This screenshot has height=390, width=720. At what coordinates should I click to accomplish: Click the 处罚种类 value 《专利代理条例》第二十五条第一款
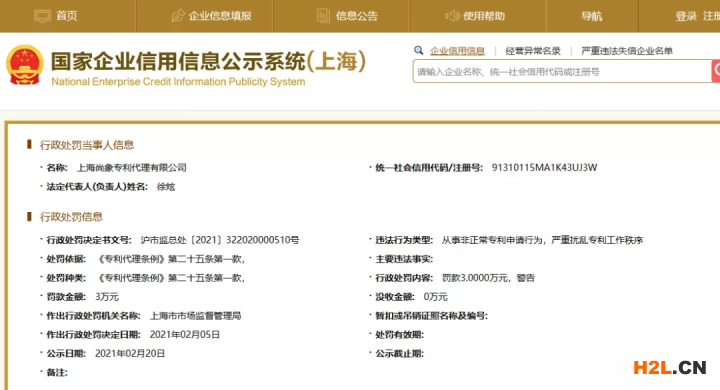[x=169, y=278]
